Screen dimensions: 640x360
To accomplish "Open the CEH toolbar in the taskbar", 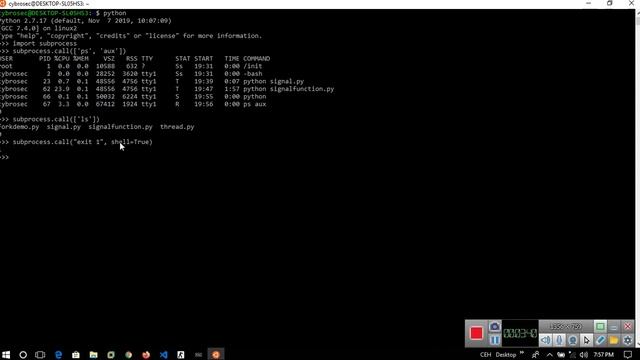I will point(485,355).
